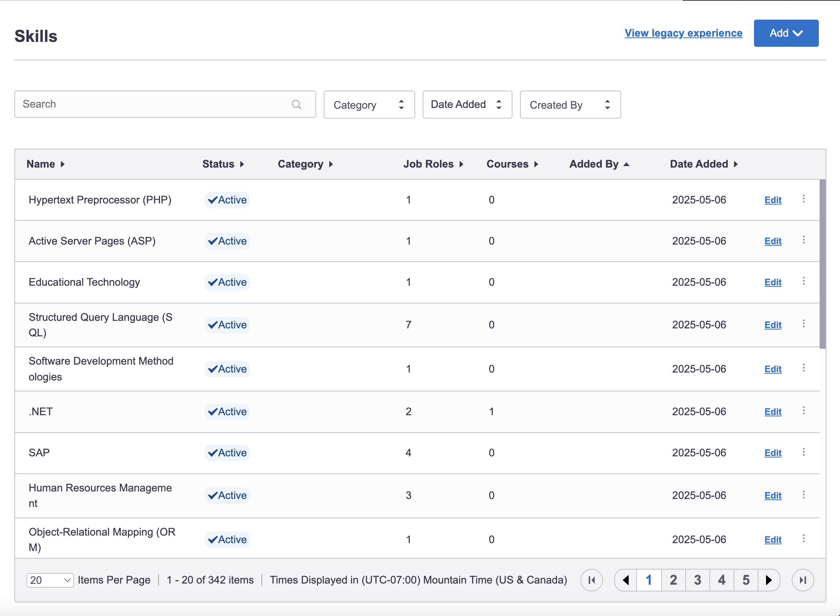Go to previous page arrow
The width and height of the screenshot is (840, 616).
626,580
